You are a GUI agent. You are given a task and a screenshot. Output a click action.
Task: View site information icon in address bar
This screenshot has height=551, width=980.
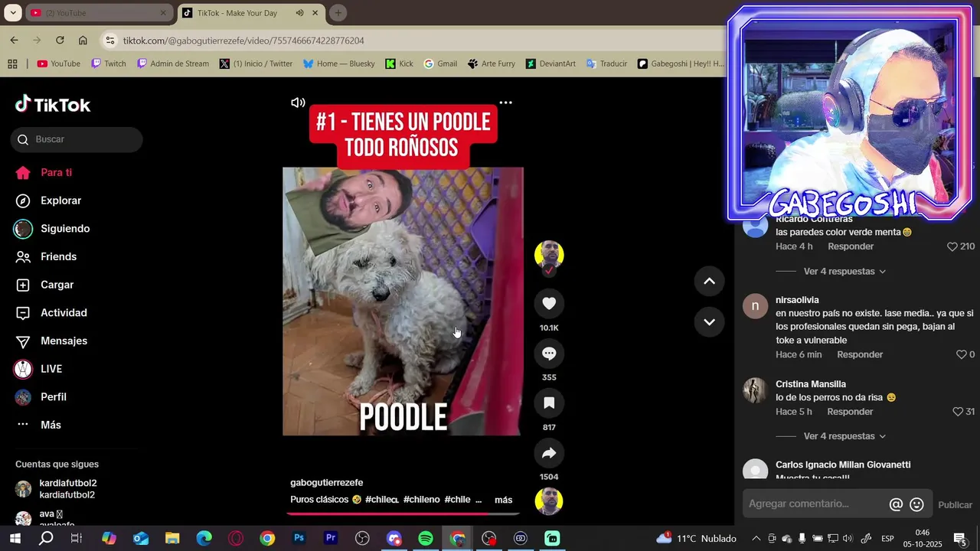click(110, 41)
